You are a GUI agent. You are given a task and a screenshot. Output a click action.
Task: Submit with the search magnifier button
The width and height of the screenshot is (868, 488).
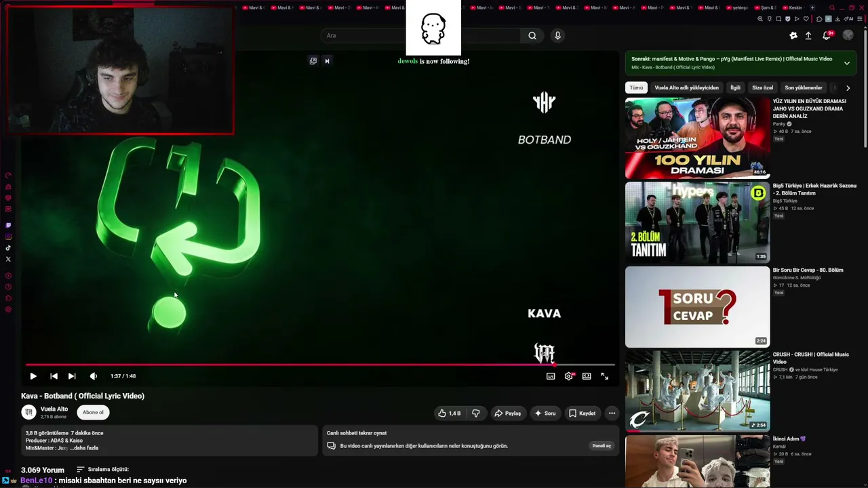click(x=532, y=35)
